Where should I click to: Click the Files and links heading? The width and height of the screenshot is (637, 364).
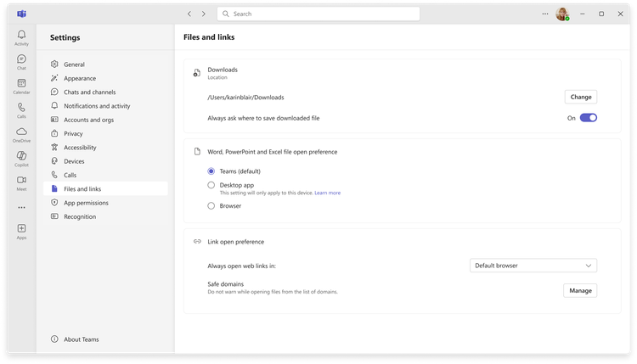click(209, 37)
